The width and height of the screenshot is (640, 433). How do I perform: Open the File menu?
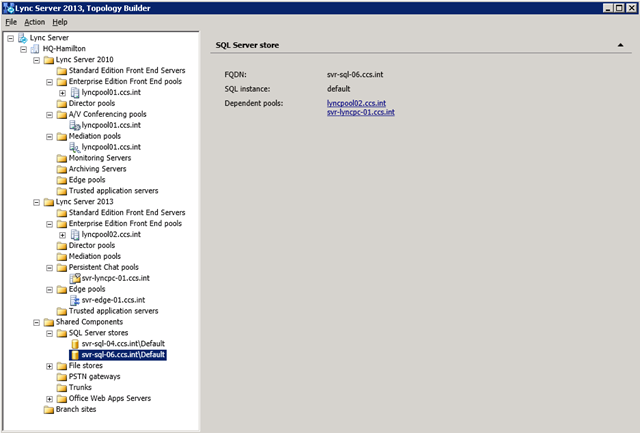click(11, 22)
